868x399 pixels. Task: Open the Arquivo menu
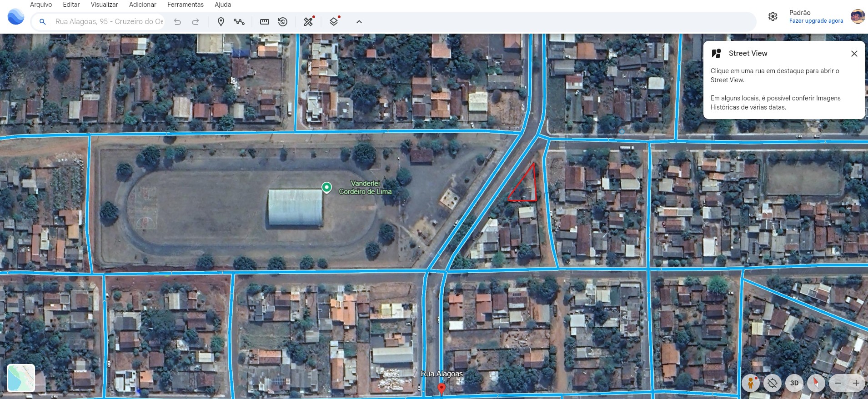tap(41, 5)
